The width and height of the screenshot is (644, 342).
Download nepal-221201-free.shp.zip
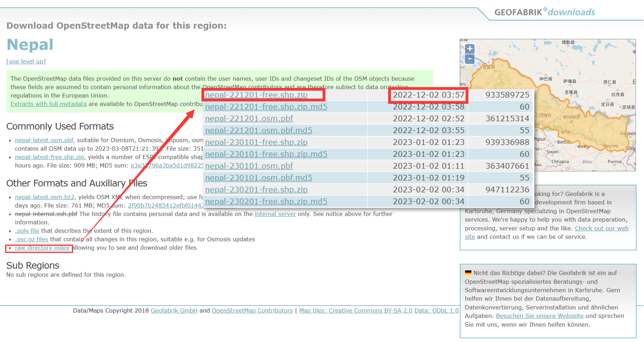(x=256, y=95)
